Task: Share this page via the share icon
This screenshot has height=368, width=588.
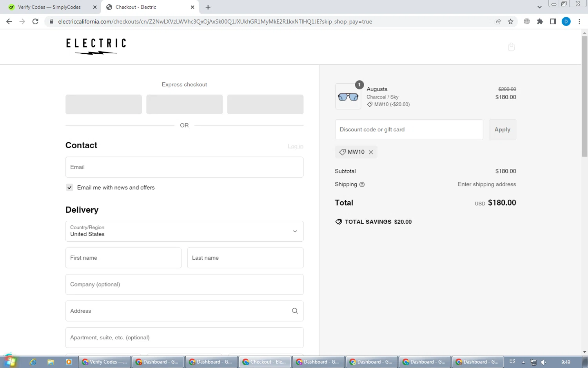Action: click(497, 22)
